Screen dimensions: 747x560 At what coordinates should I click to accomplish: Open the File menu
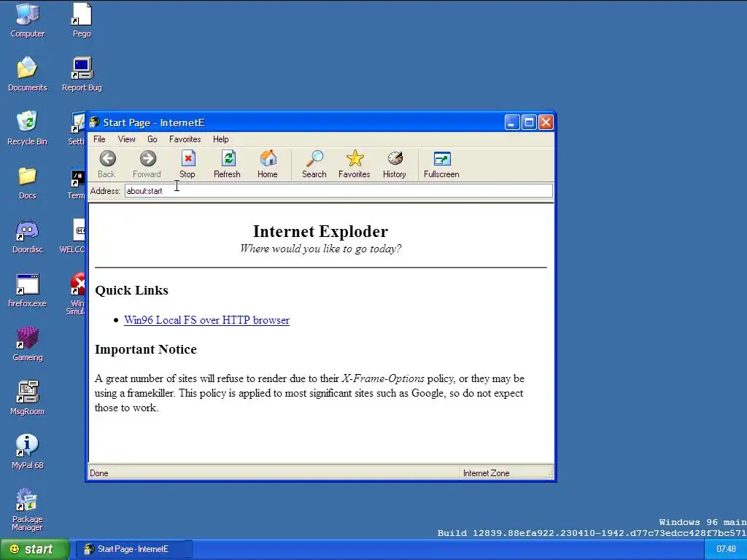99,139
